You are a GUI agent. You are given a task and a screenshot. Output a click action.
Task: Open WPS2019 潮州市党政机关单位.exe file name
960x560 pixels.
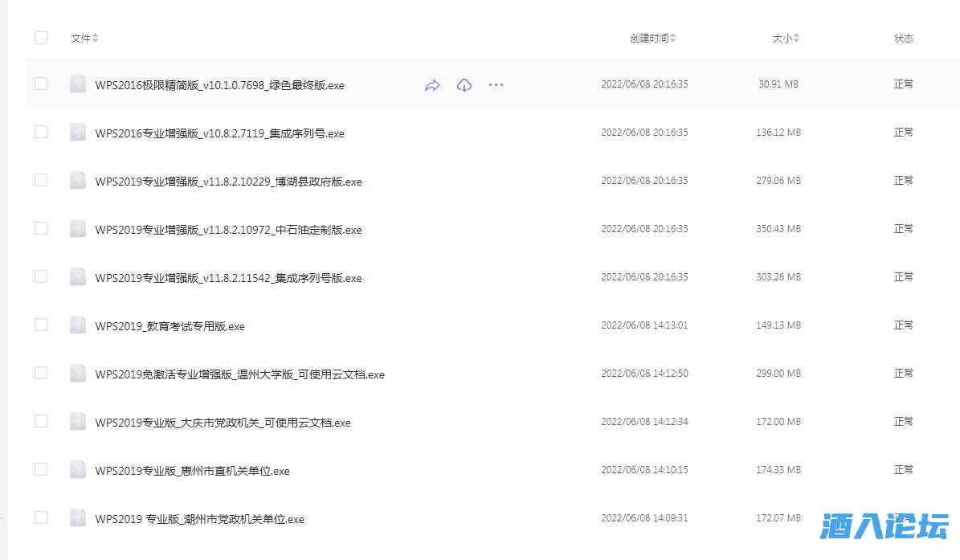click(199, 519)
